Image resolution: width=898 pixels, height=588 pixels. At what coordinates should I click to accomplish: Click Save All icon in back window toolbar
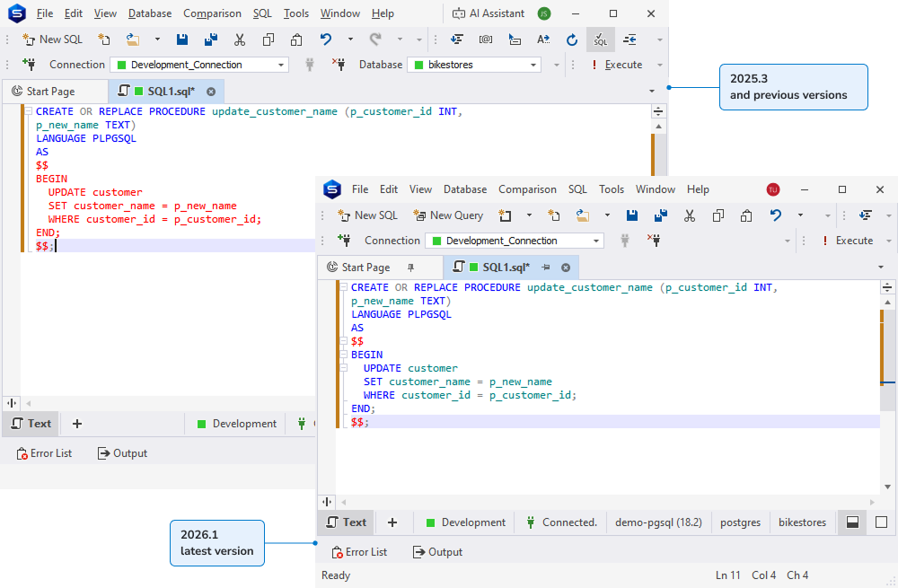(x=211, y=39)
